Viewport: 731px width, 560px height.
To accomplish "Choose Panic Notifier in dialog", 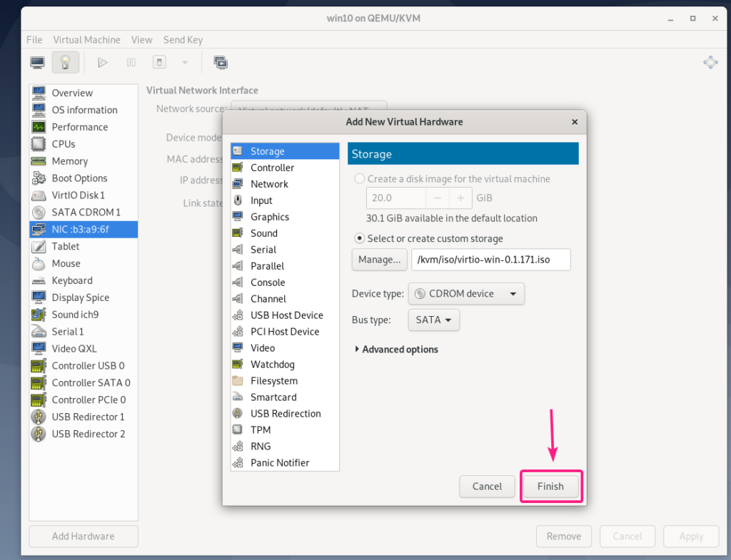I will coord(285,463).
